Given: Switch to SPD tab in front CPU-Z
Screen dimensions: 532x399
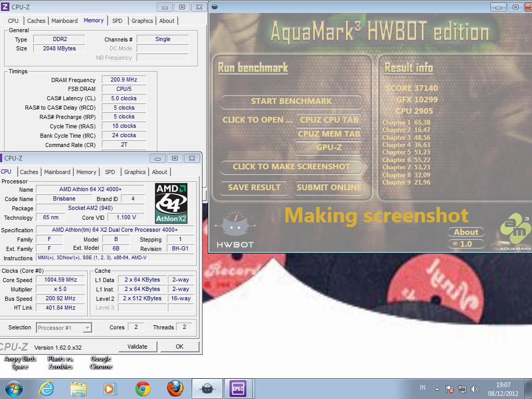Looking at the screenshot, I should coord(110,172).
